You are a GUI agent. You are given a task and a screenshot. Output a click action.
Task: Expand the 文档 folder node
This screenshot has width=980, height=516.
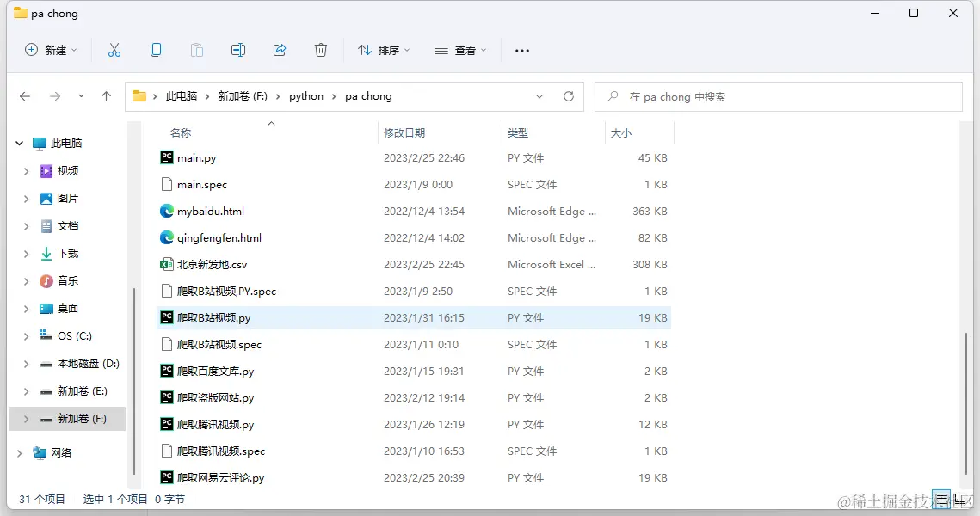point(27,225)
